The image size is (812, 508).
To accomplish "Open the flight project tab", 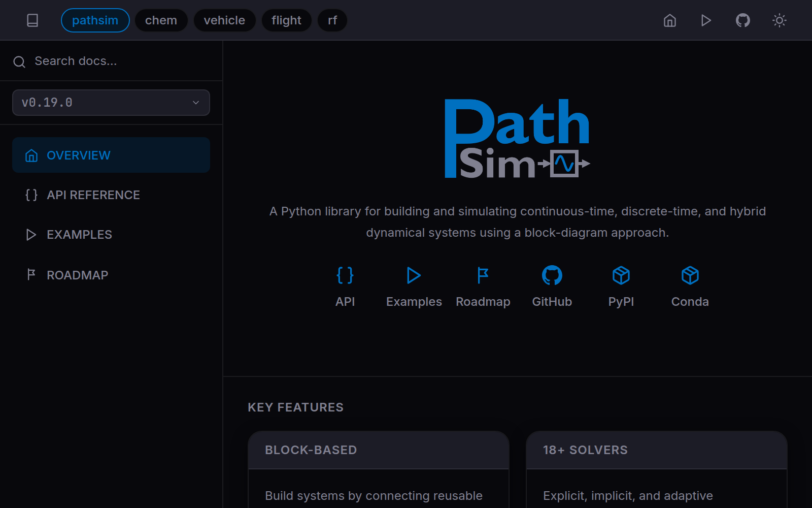I will pos(286,20).
